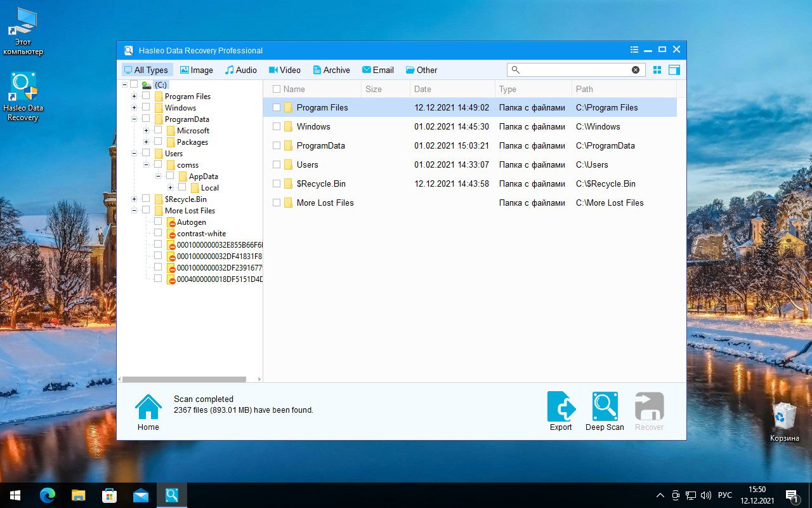This screenshot has width=812, height=508.
Task: Select the Video filter tab
Action: (284, 70)
